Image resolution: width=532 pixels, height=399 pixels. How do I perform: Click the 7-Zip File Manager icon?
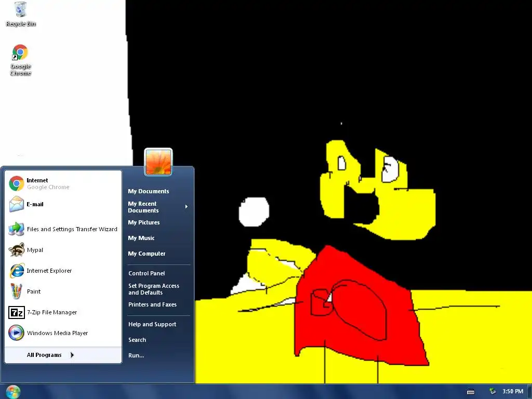point(16,312)
